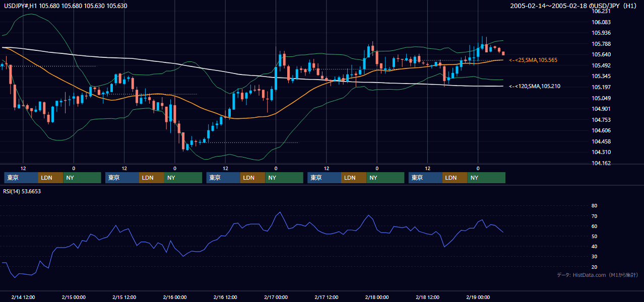Select price level 105.049 on the axis

(601, 98)
